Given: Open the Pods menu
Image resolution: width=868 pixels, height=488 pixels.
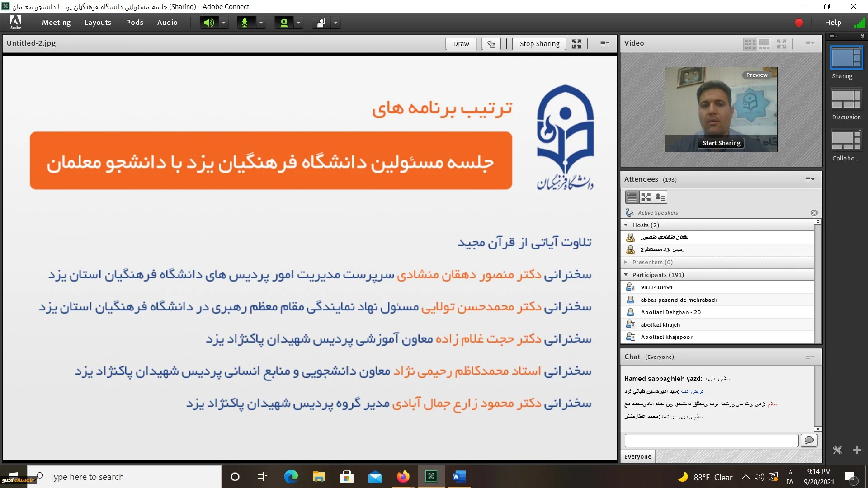Looking at the screenshot, I should (x=134, y=23).
